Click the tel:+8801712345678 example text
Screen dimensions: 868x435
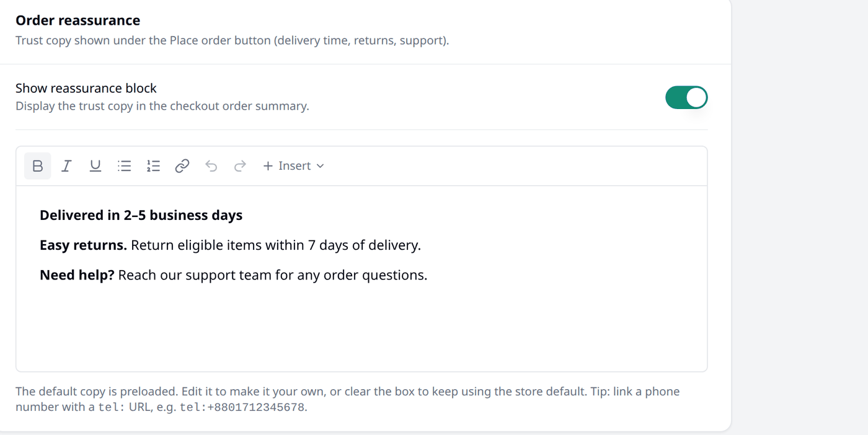(242, 408)
